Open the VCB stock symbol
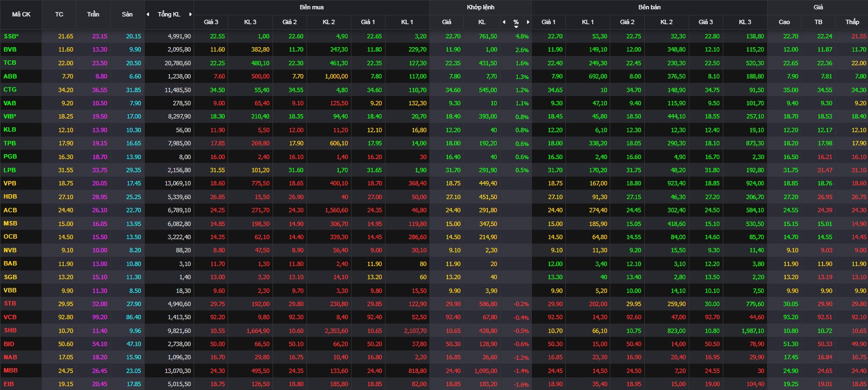The width and height of the screenshot is (868, 390). coord(10,317)
